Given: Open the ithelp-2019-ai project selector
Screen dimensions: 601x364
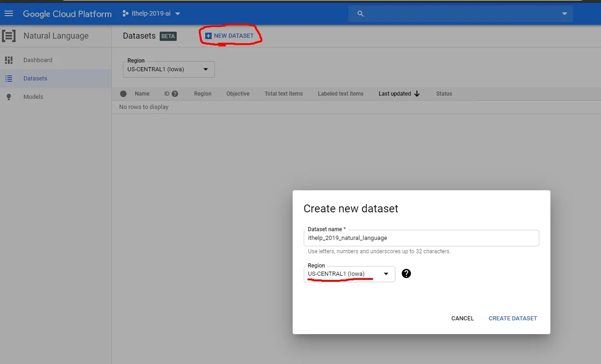Looking at the screenshot, I should pos(151,13).
